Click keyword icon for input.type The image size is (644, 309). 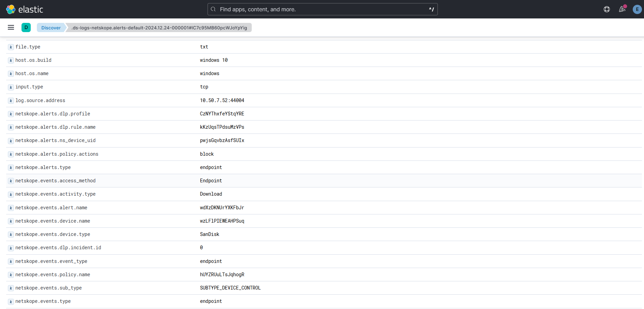pyautogui.click(x=11, y=87)
